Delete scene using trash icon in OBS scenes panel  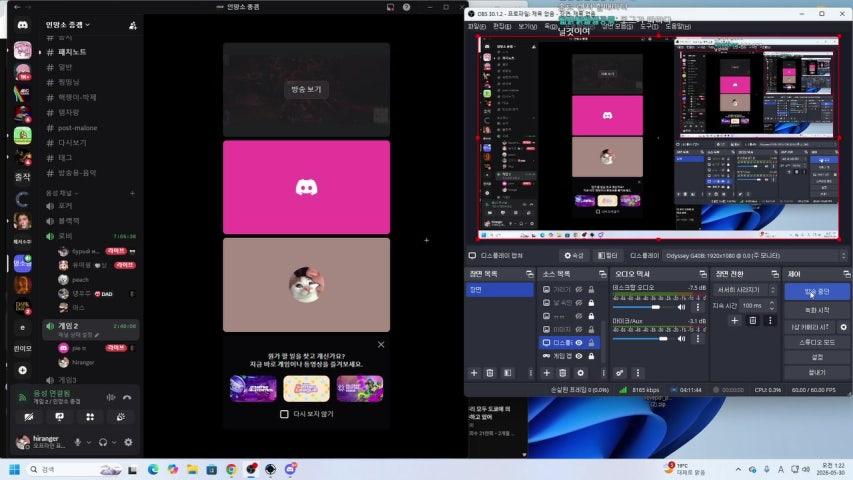tap(490, 373)
